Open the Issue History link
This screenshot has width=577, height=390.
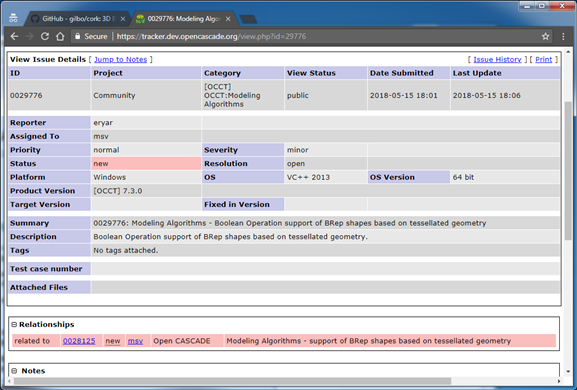(497, 60)
